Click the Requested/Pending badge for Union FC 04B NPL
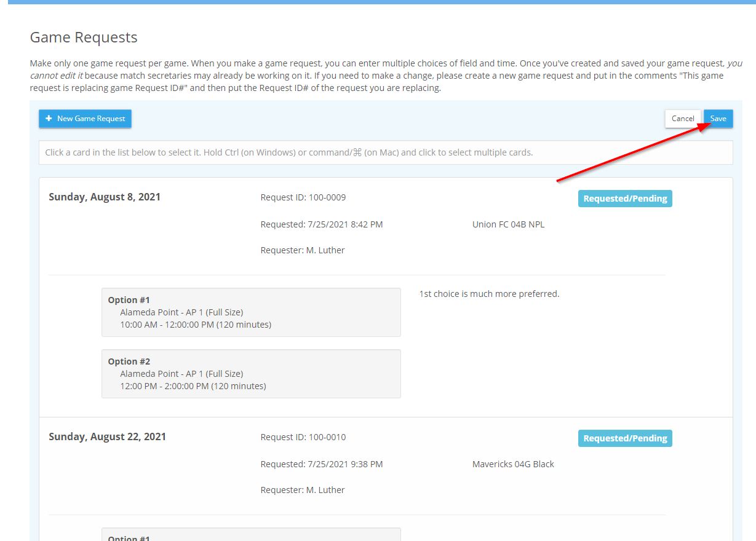756x541 pixels. [625, 199]
